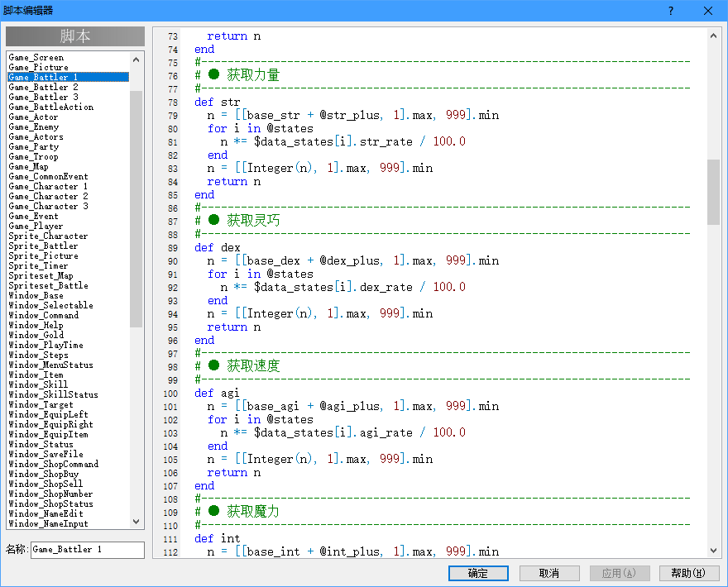Click the code editor scrollbar thumb
728x587 pixels.
tap(713, 192)
